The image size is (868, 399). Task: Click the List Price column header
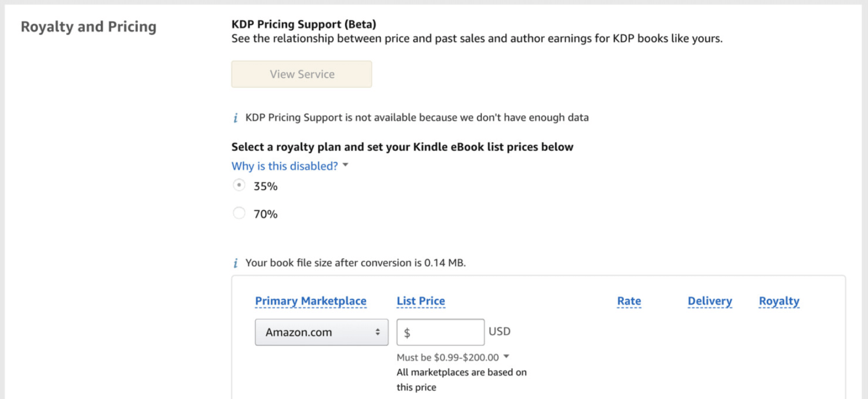pos(420,300)
